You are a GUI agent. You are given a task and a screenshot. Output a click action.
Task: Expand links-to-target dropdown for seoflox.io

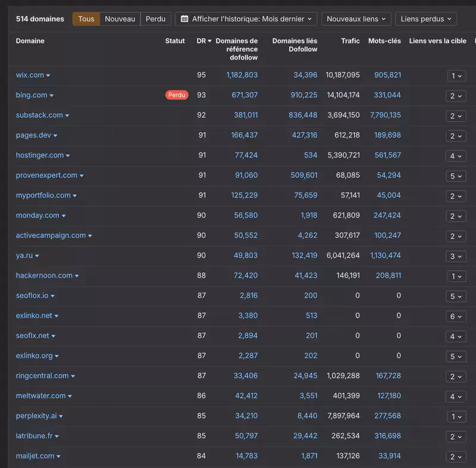(456, 296)
